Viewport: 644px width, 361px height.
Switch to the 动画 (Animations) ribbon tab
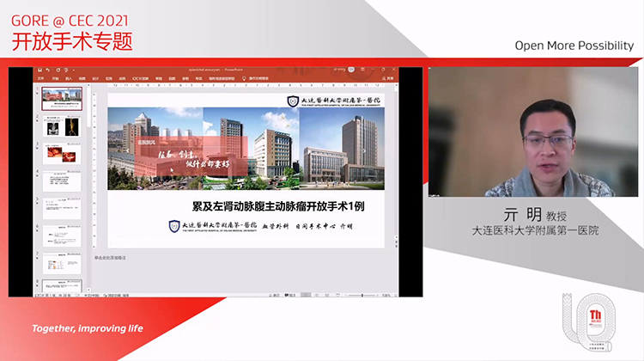click(122, 78)
